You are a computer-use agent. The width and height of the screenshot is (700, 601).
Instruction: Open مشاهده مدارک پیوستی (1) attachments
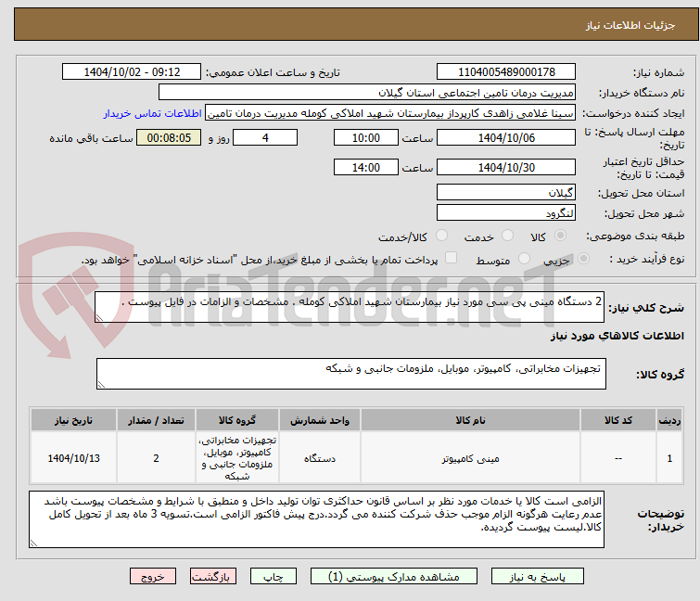pyautogui.click(x=393, y=577)
